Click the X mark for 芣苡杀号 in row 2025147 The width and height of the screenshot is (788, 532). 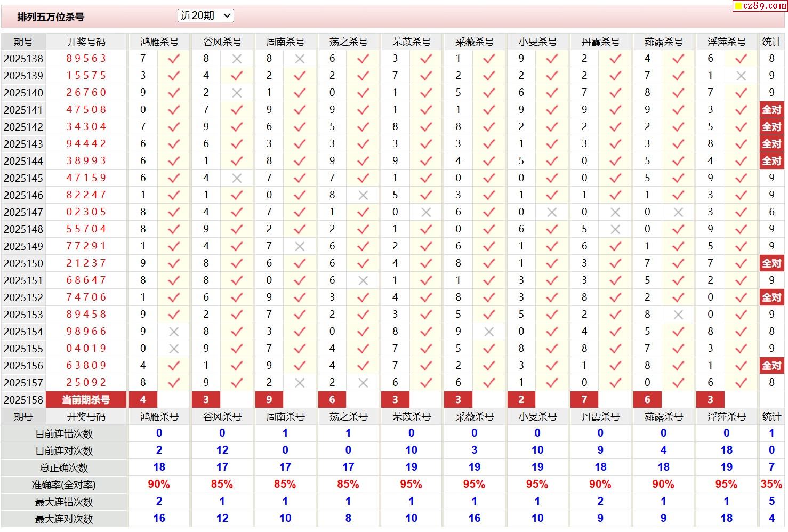tap(426, 213)
